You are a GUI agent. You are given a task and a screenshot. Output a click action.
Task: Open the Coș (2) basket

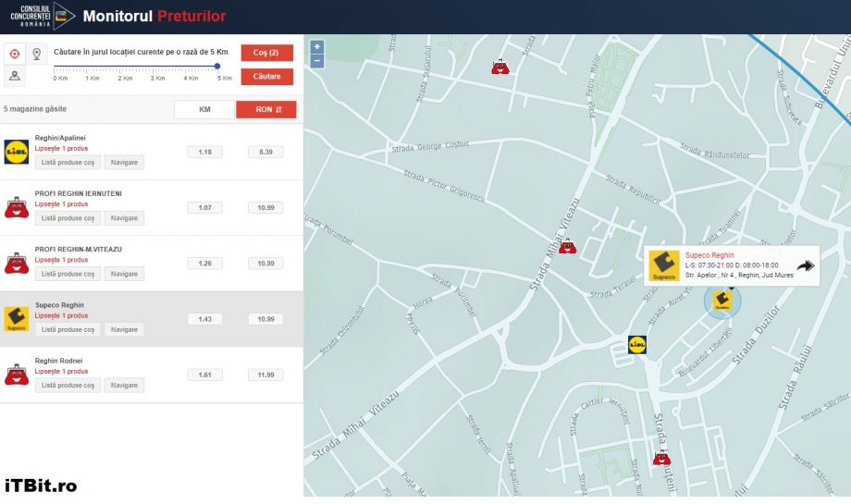click(266, 53)
